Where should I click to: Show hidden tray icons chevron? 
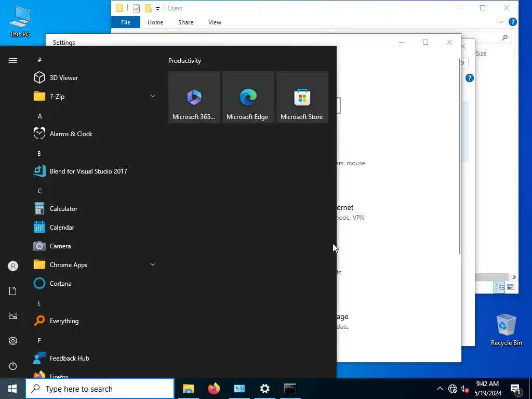[x=440, y=389]
